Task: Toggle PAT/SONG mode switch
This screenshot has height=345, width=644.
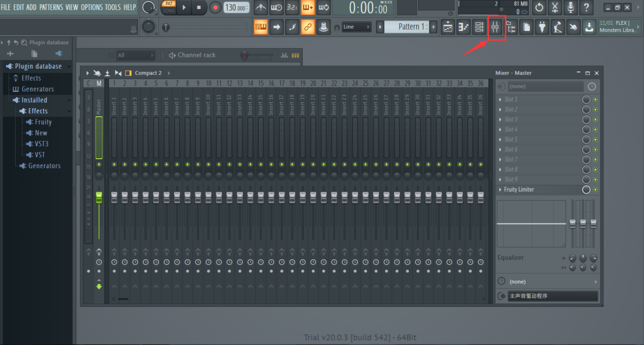Action: click(169, 7)
